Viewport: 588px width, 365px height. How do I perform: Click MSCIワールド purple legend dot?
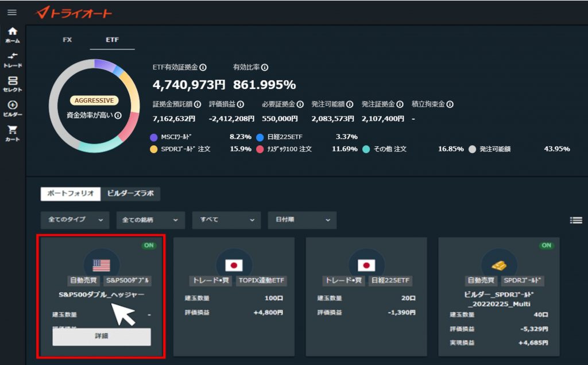tap(154, 137)
